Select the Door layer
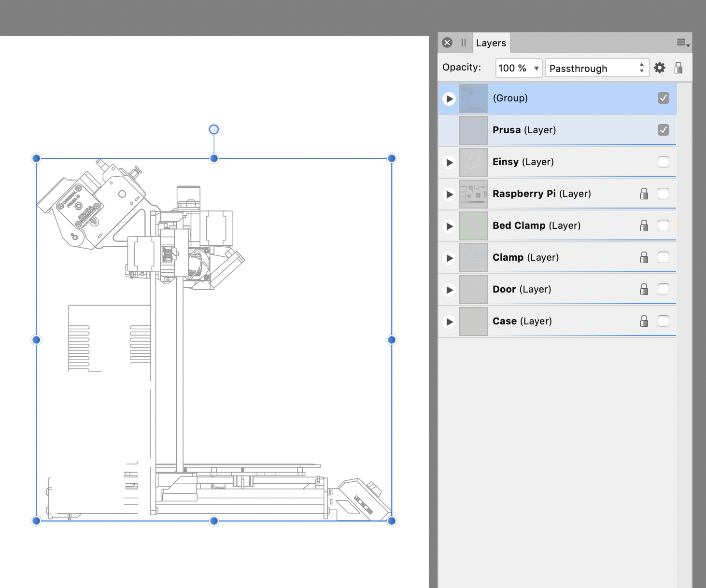This screenshot has height=588, width=706. tap(522, 290)
